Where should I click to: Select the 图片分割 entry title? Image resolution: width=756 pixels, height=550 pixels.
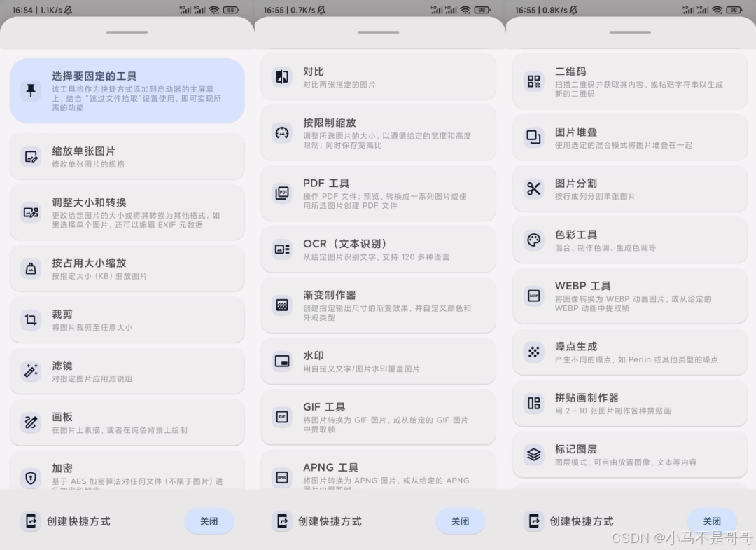click(x=575, y=184)
